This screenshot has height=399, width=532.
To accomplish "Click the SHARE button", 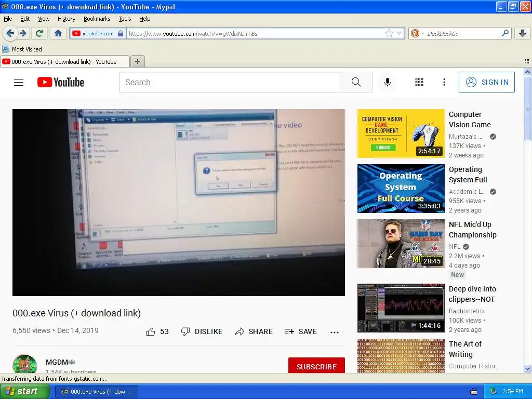I will point(254,331).
